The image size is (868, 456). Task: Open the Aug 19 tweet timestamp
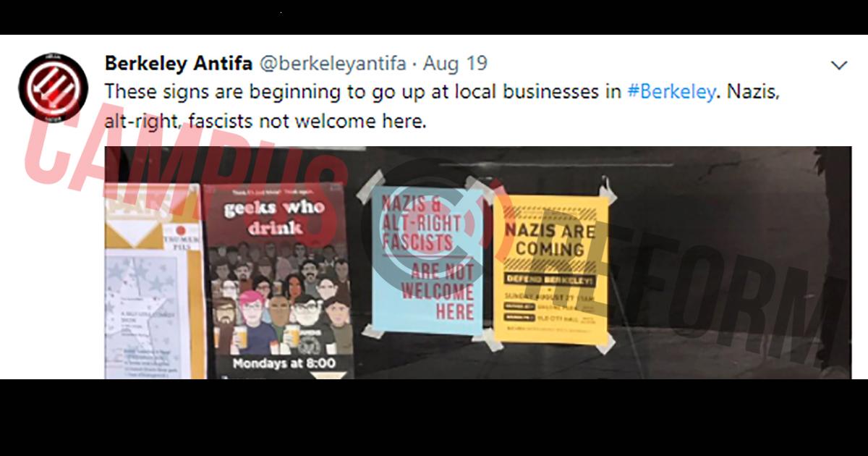tap(456, 64)
